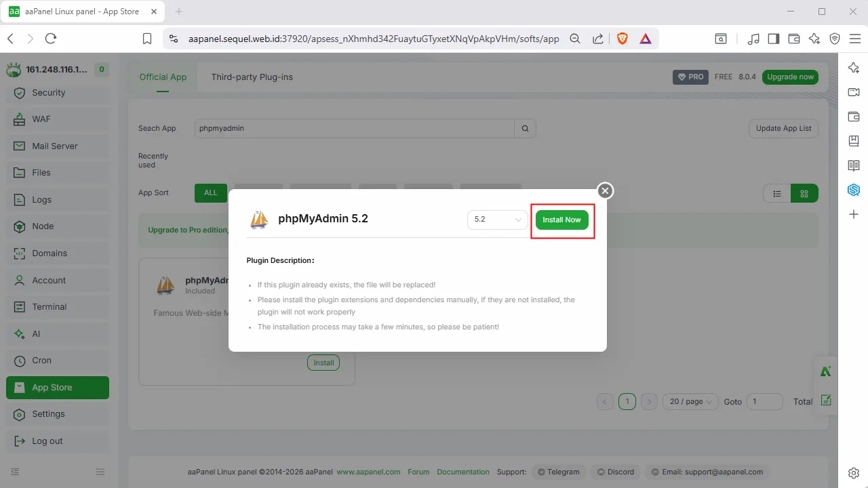The width and height of the screenshot is (868, 488).
Task: Open Cron in the sidebar
Action: [58, 361]
